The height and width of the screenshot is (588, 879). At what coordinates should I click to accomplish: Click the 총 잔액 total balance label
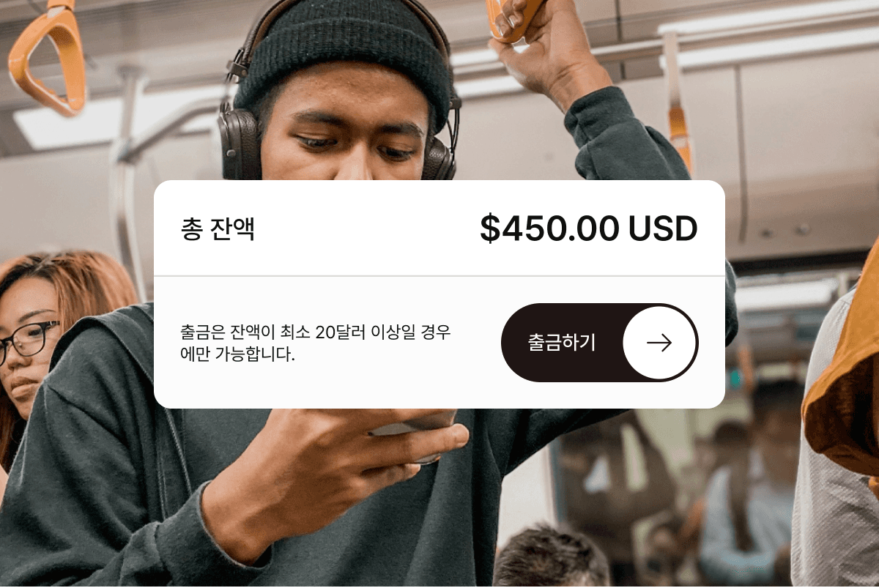click(x=218, y=229)
